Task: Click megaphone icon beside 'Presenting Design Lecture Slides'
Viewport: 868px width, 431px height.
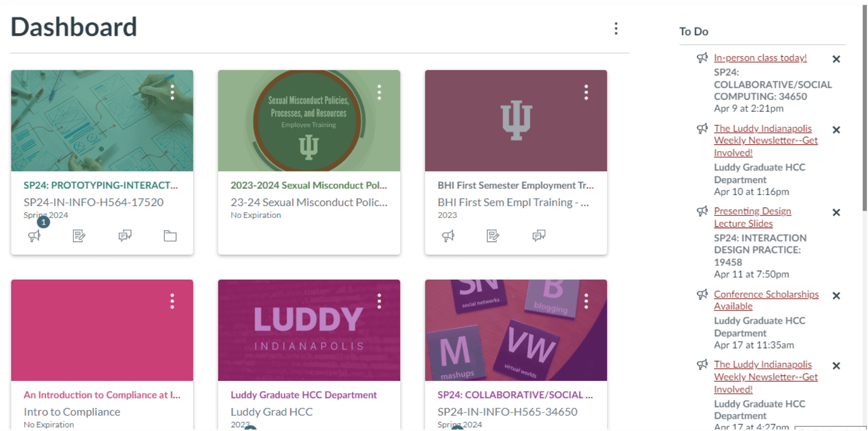Action: (702, 211)
